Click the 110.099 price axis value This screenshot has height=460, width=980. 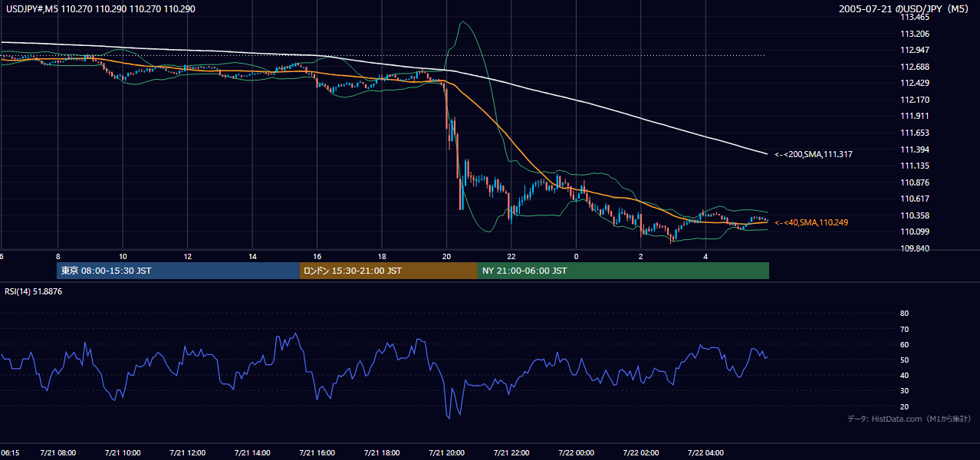pyautogui.click(x=915, y=232)
